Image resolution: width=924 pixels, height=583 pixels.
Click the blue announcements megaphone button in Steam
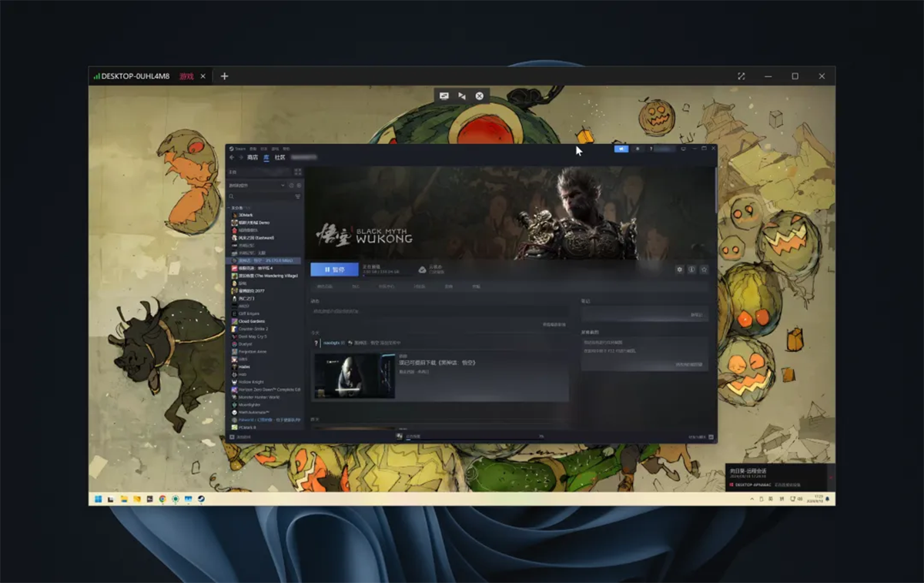pyautogui.click(x=621, y=149)
